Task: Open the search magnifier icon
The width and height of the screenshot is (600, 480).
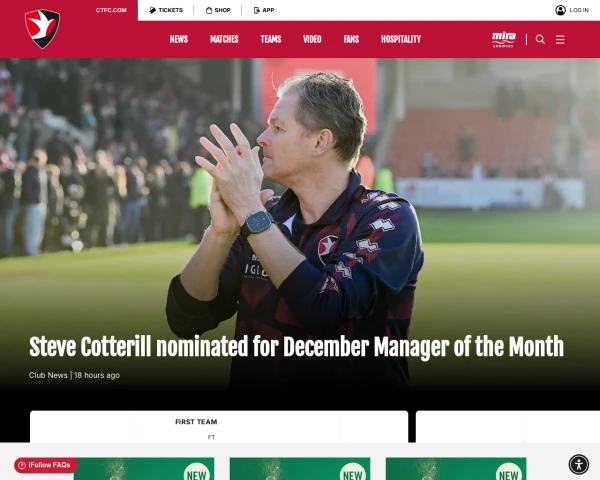Action: point(540,39)
